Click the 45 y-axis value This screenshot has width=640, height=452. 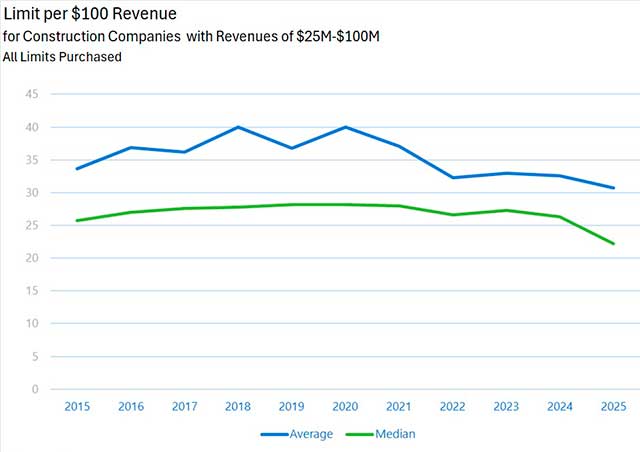[31, 95]
